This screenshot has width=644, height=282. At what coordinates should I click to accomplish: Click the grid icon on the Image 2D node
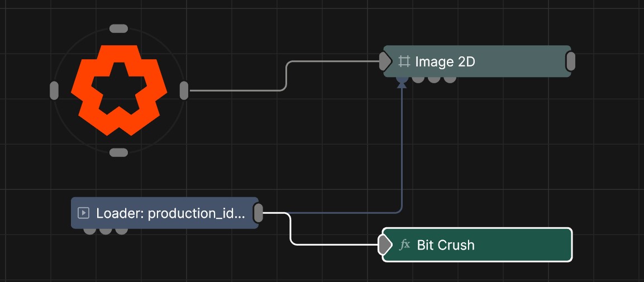click(x=404, y=61)
